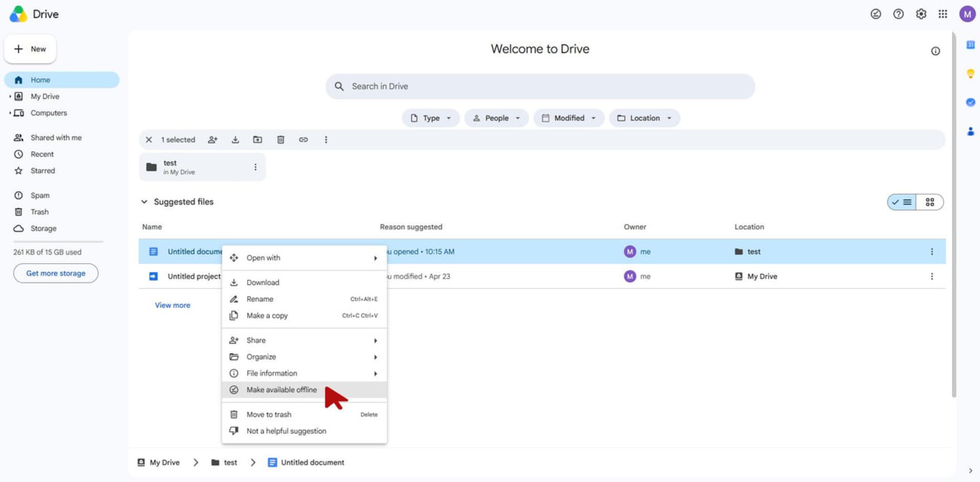Open Spam in the sidebar

coord(62,196)
